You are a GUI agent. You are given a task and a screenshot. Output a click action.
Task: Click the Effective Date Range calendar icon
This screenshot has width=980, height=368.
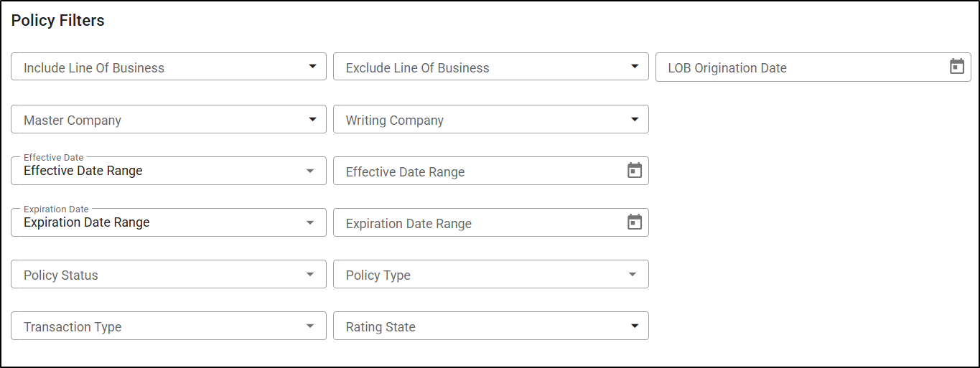click(x=635, y=171)
